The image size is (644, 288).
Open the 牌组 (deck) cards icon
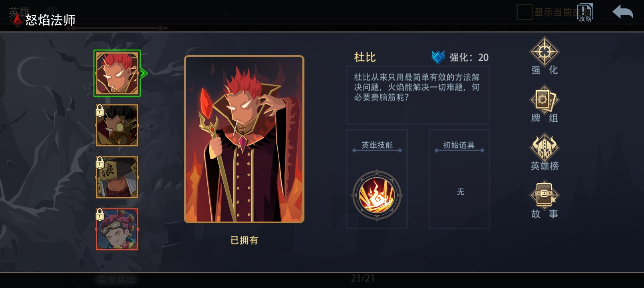tap(544, 99)
